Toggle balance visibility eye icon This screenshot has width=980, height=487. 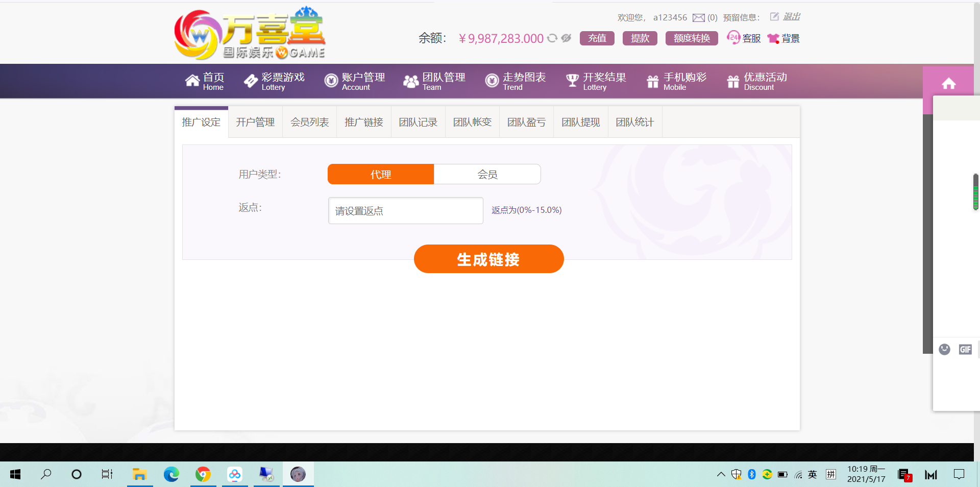[566, 38]
